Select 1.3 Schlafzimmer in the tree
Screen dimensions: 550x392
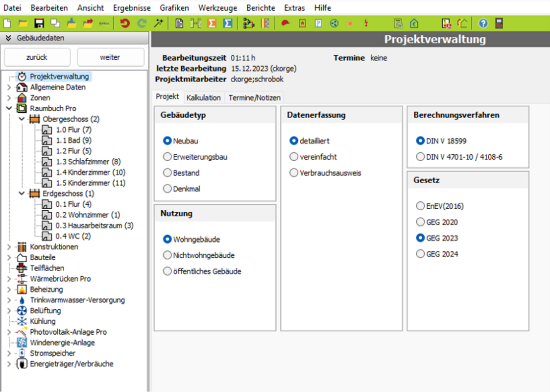(88, 162)
